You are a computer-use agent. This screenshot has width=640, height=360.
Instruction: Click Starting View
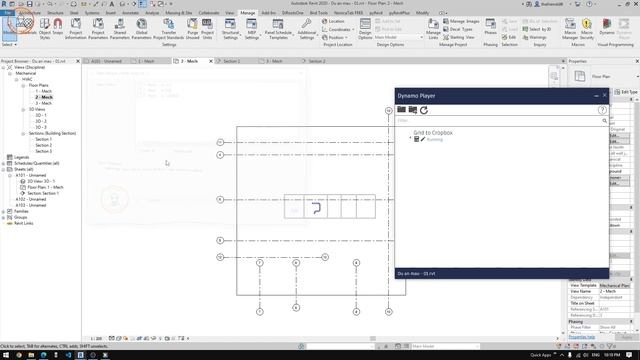pyautogui.click(x=459, y=37)
